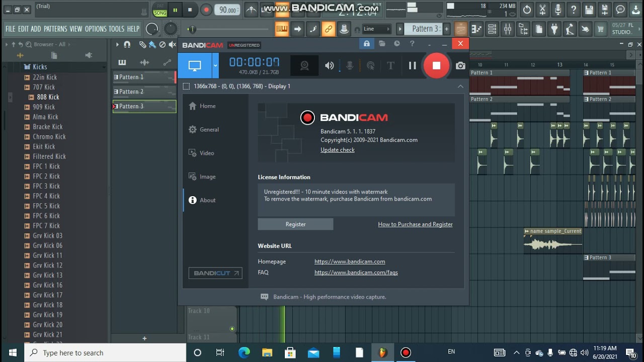Click the undo history circular arrow icon

[527, 10]
